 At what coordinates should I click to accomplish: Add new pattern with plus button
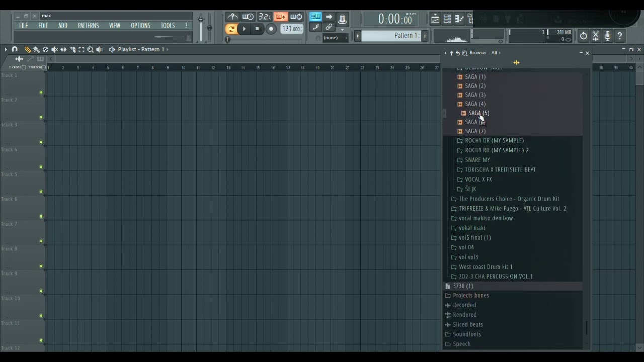coord(425,36)
